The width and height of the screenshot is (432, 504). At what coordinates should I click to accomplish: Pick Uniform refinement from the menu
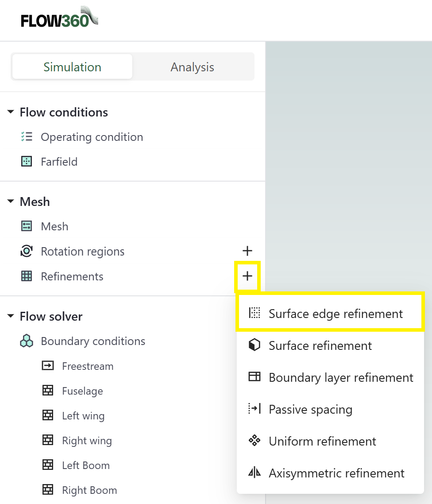[322, 441]
